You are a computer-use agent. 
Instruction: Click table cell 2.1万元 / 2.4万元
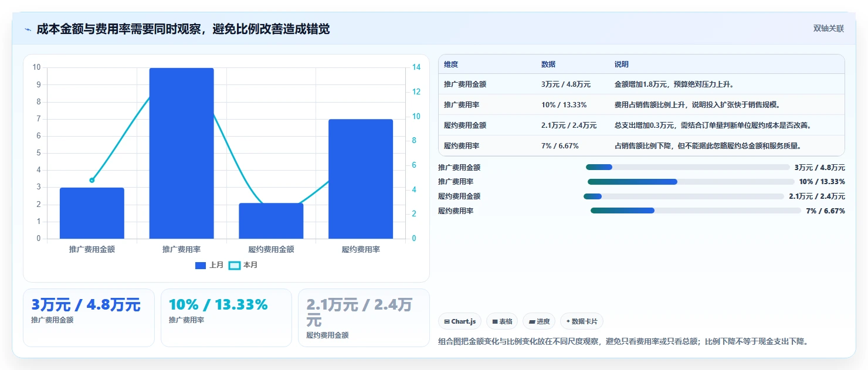click(x=569, y=125)
